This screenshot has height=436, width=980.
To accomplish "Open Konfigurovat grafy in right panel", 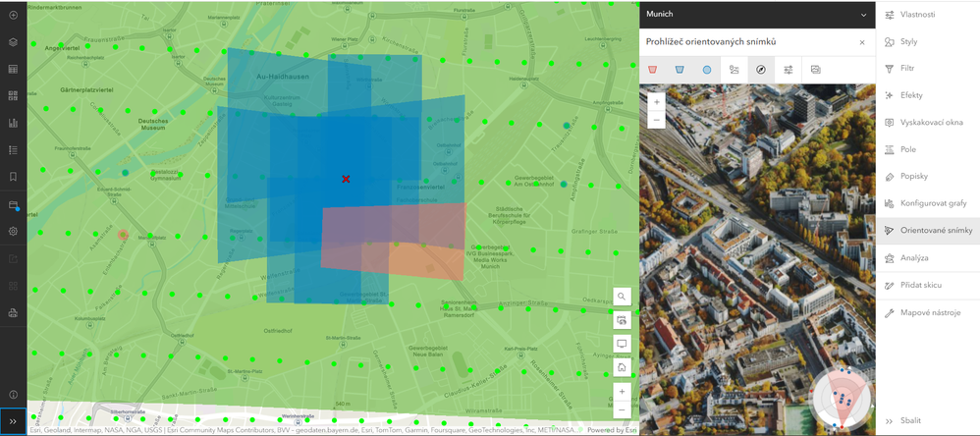I will 928,203.
